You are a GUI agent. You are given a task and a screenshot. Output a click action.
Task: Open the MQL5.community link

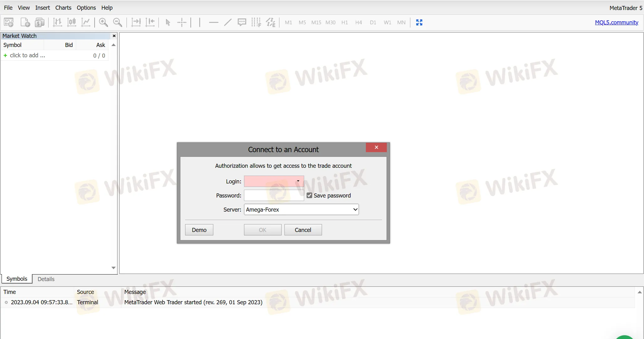pos(616,23)
